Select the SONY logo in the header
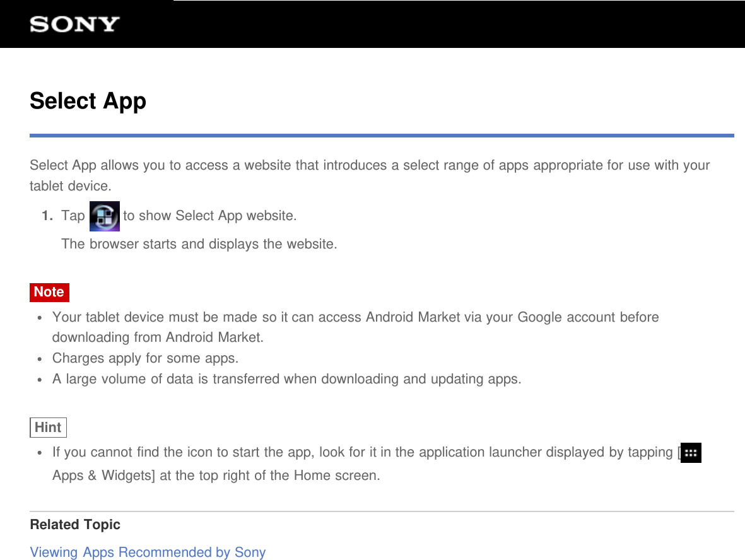 (73, 24)
